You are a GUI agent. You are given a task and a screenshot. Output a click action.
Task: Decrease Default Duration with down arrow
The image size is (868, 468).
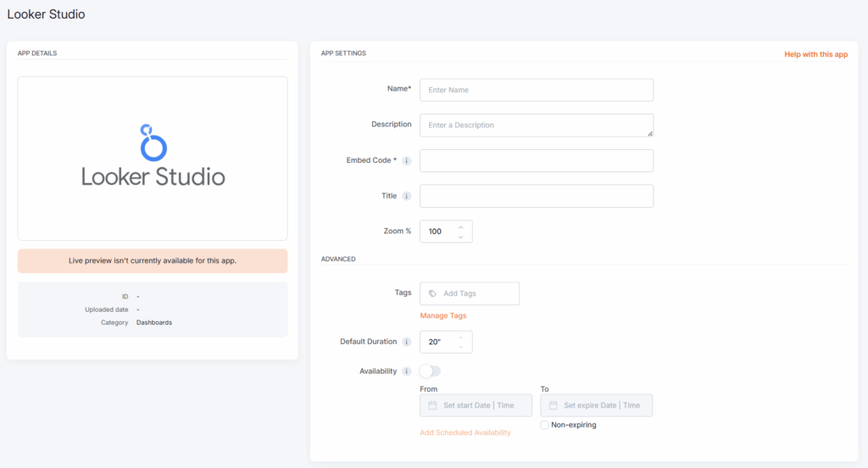460,347
